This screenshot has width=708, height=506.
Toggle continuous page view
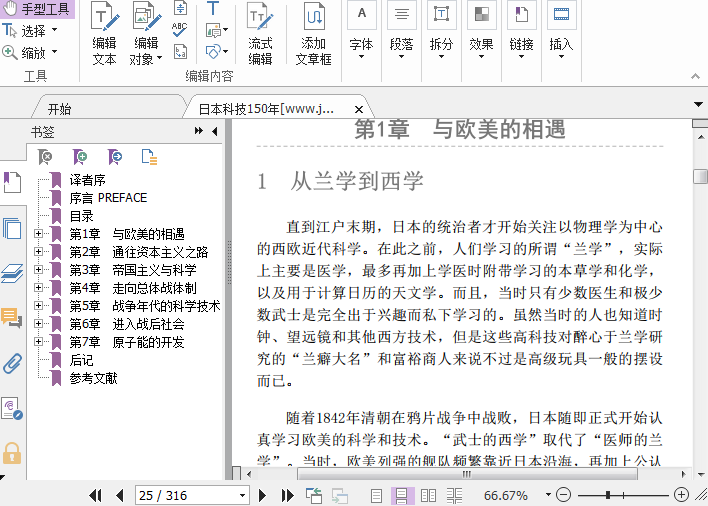(401, 496)
